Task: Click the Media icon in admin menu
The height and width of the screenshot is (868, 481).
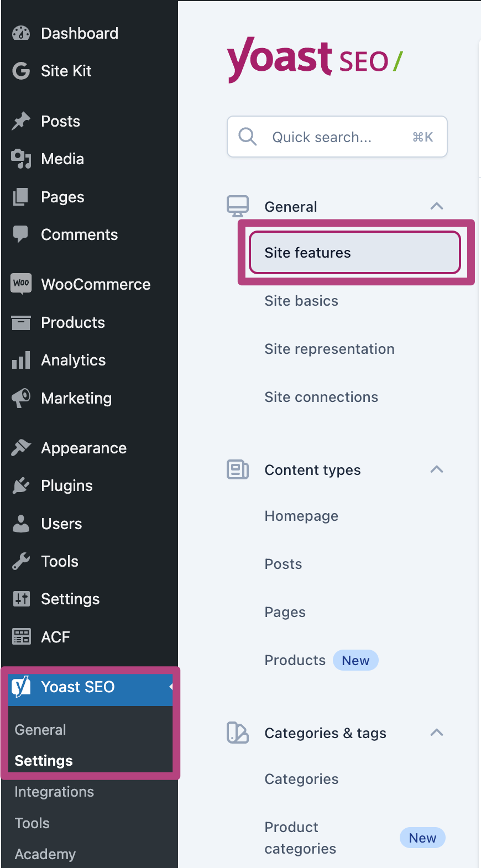Action: (x=21, y=159)
